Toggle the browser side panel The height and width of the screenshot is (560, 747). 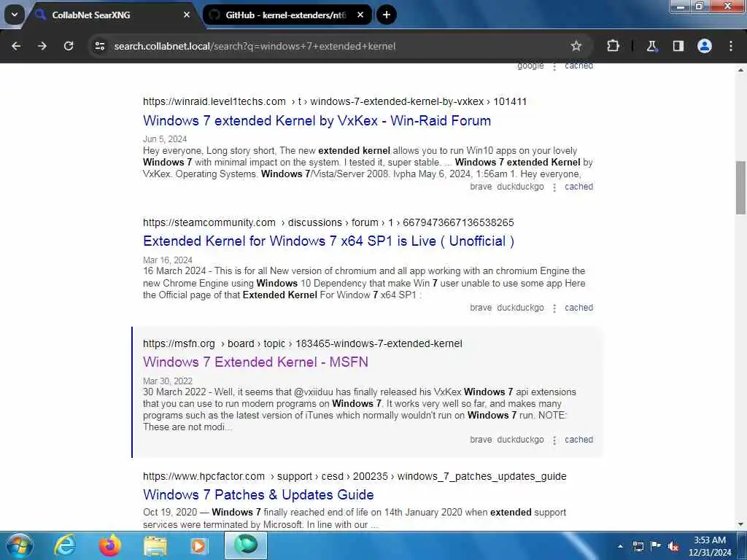point(678,46)
